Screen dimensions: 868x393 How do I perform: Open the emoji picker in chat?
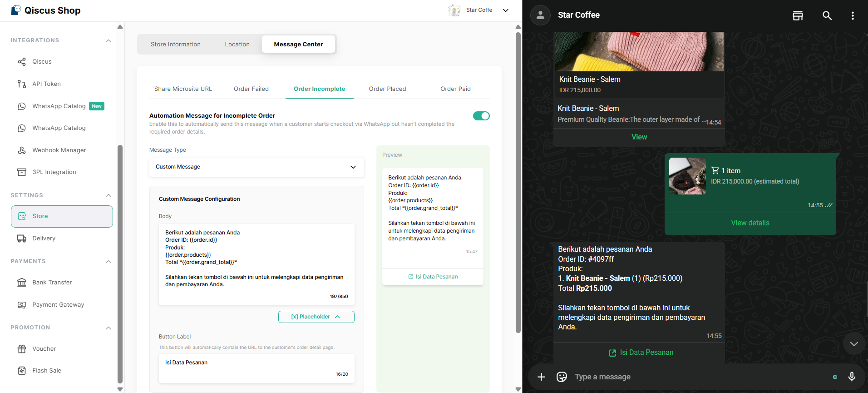[562, 377]
